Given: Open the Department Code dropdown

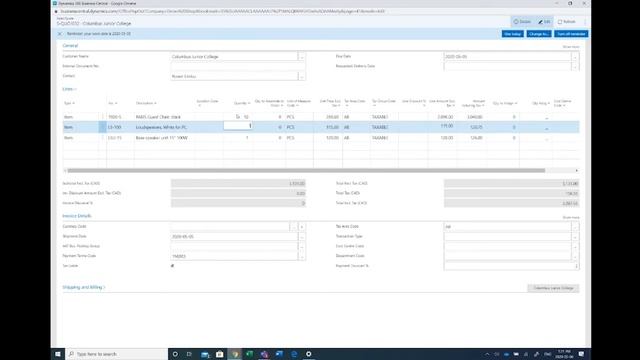Looking at the screenshot, I should point(575,256).
